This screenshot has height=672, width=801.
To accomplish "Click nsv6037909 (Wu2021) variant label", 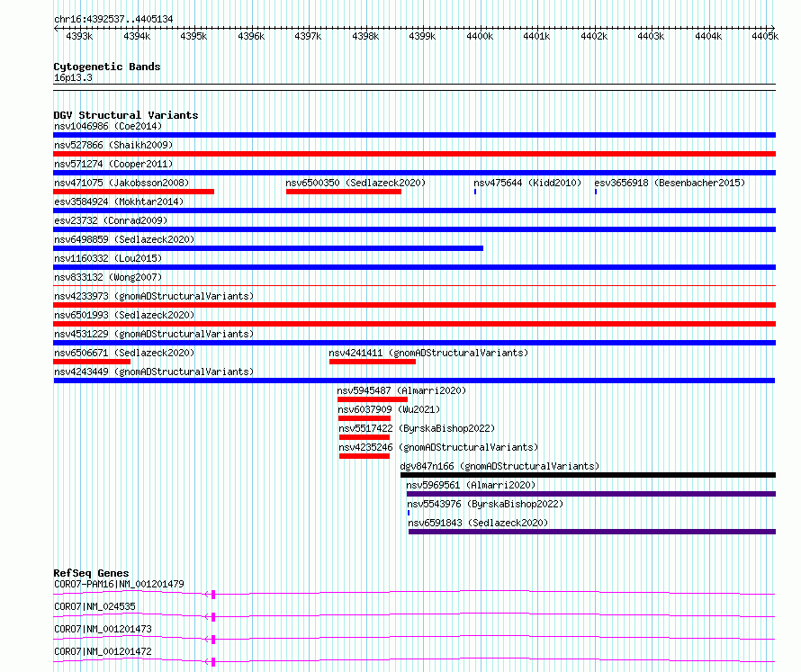I will [x=389, y=409].
